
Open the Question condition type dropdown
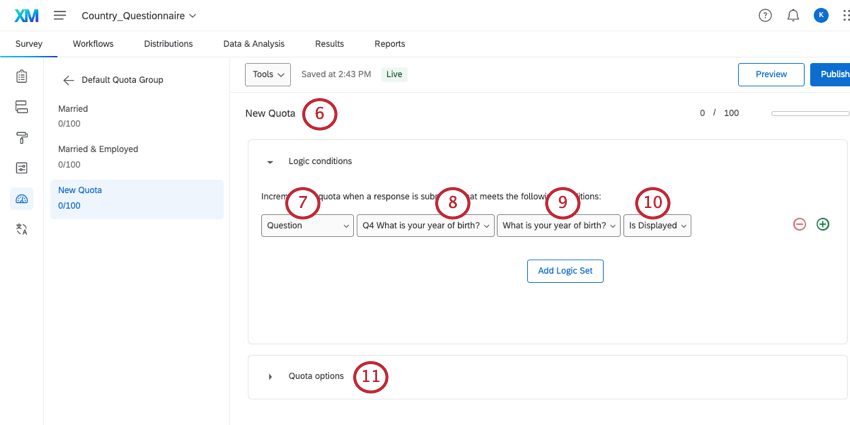tap(307, 226)
